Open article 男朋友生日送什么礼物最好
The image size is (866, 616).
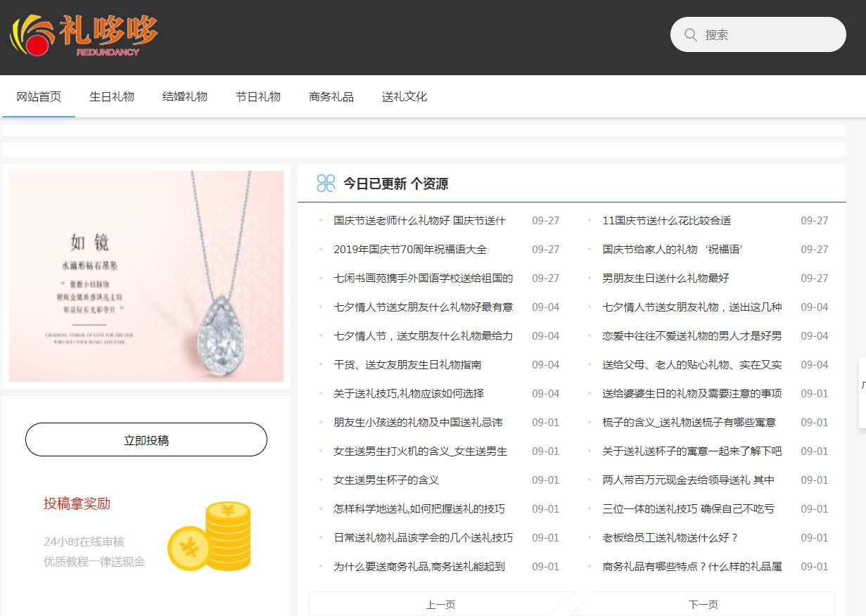coord(666,278)
